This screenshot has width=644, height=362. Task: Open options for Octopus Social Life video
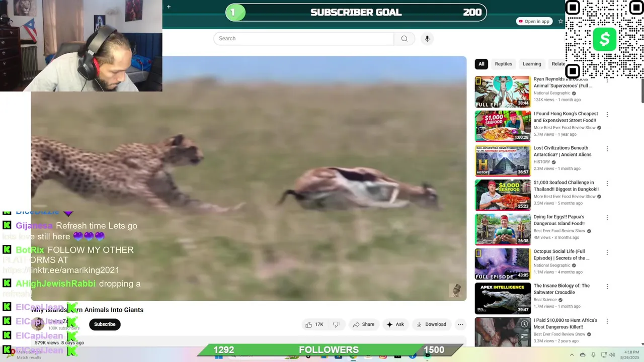coord(607,252)
